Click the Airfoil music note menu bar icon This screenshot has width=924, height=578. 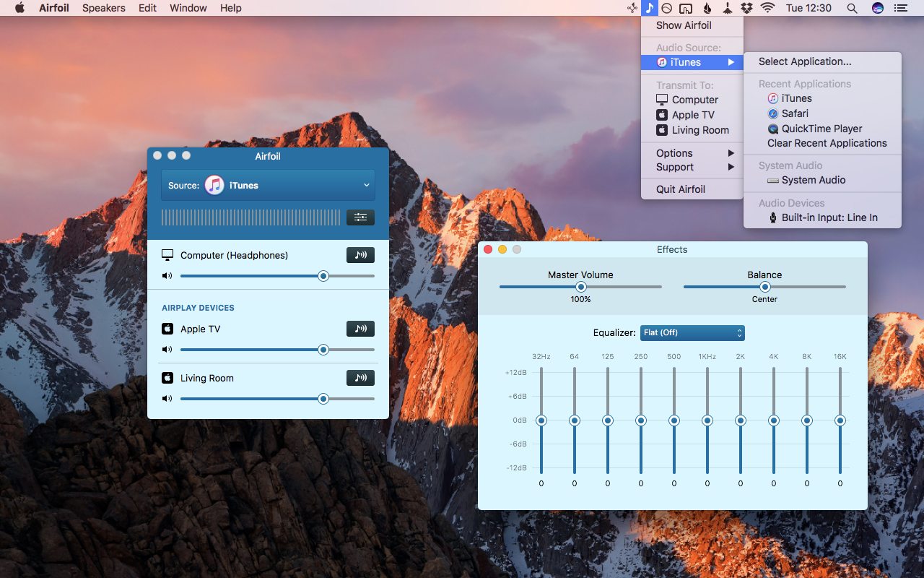click(649, 8)
